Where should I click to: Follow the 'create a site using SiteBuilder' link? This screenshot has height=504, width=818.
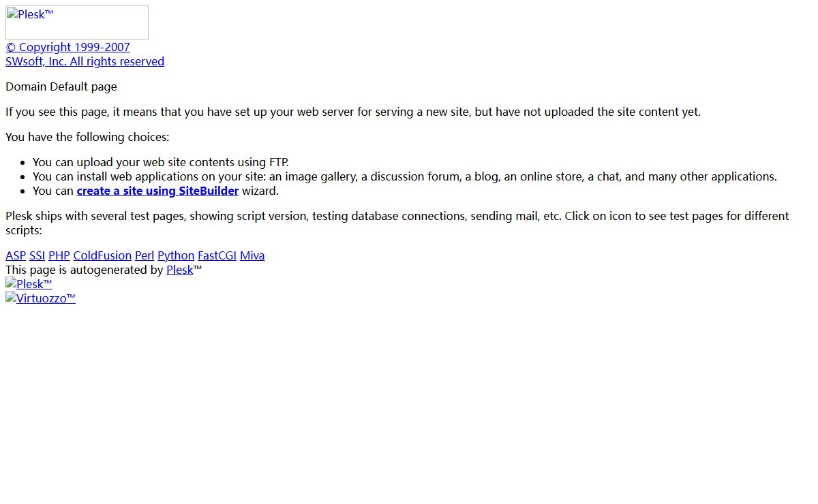157,191
